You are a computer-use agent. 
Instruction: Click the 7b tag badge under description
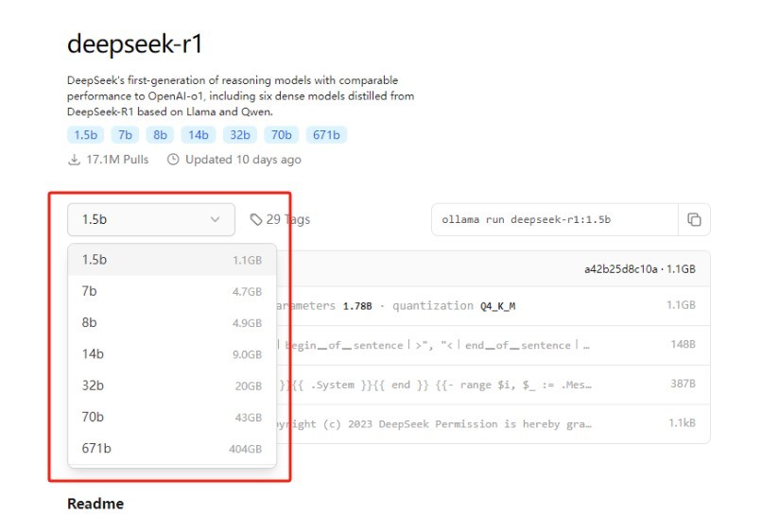(124, 135)
